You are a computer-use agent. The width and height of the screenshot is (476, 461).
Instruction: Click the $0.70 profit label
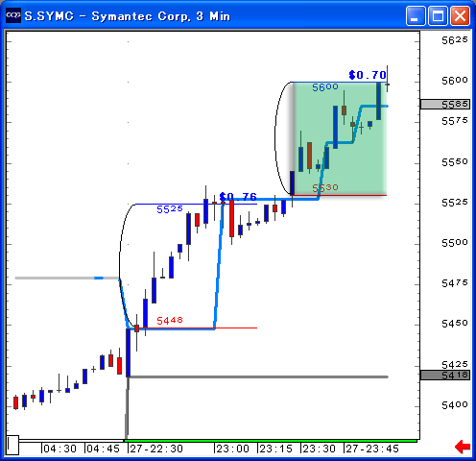click(x=368, y=75)
